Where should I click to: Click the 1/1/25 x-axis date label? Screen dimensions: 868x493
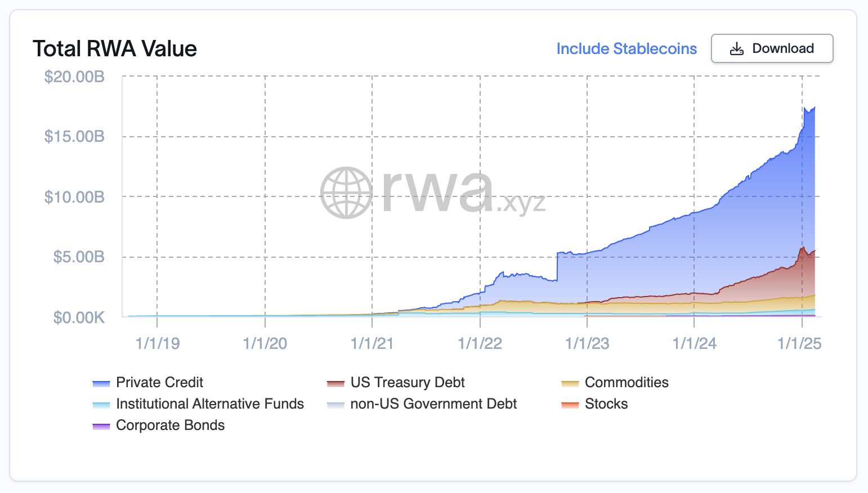[x=799, y=344]
